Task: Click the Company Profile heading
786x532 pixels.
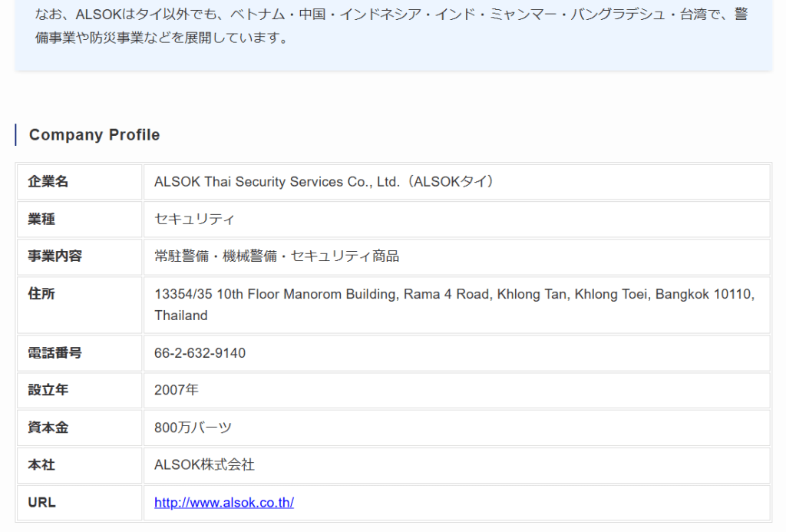Action: (94, 135)
